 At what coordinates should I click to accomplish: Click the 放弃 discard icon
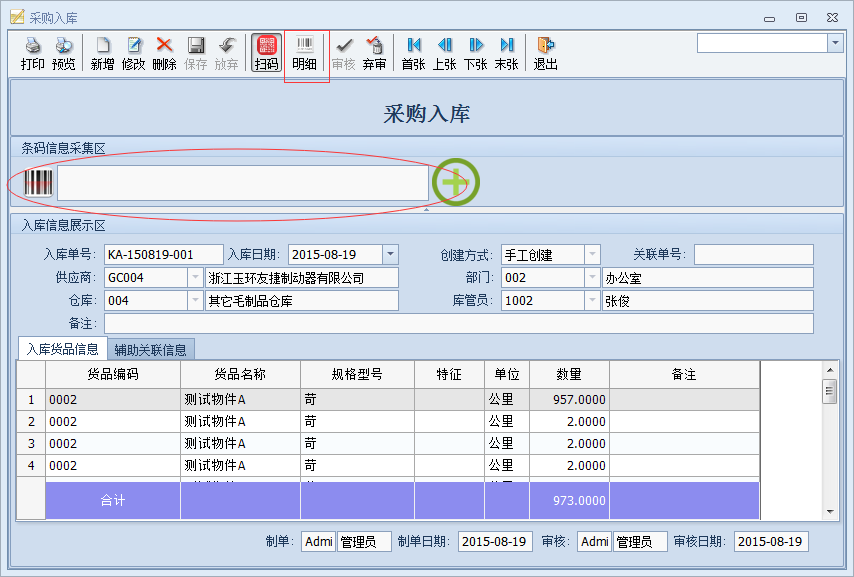tap(227, 53)
